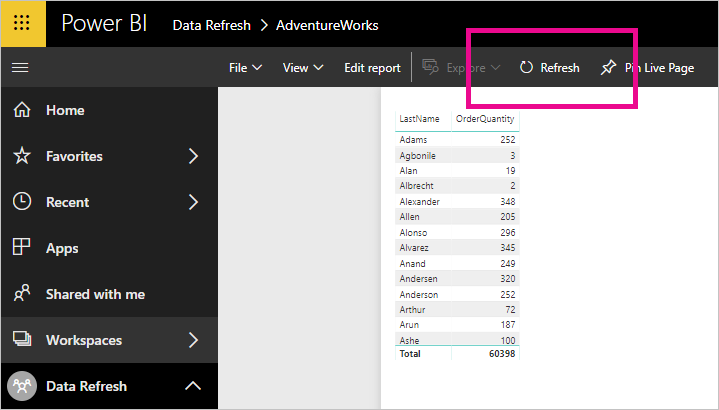Sort by the OrderQuantity column header
This screenshot has height=410, width=719.
(485, 119)
